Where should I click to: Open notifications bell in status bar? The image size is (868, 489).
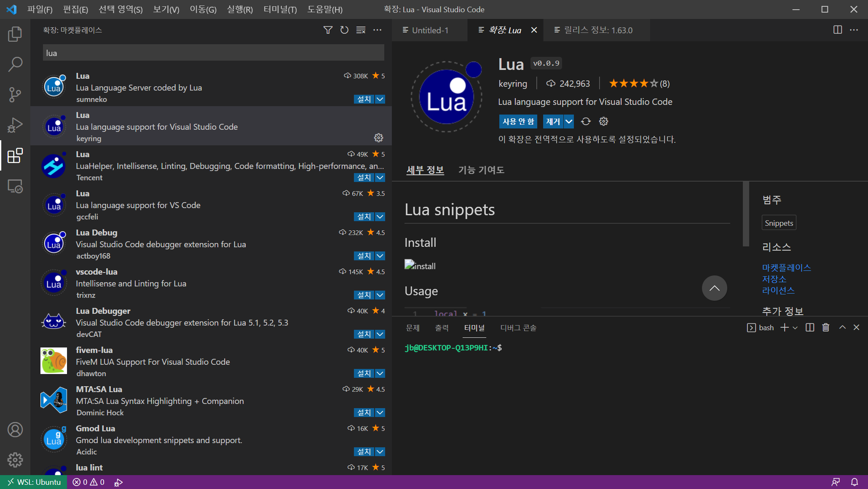click(x=855, y=482)
